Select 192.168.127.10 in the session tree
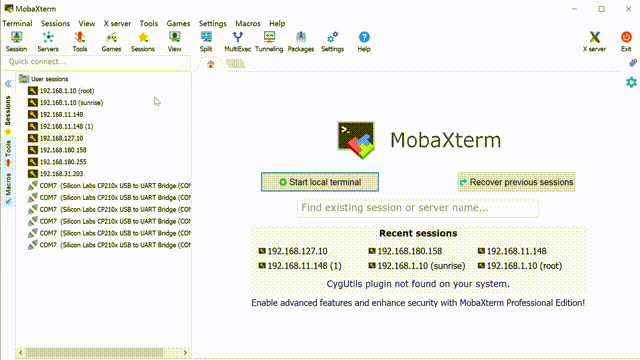The height and width of the screenshot is (360, 640). 56,138
